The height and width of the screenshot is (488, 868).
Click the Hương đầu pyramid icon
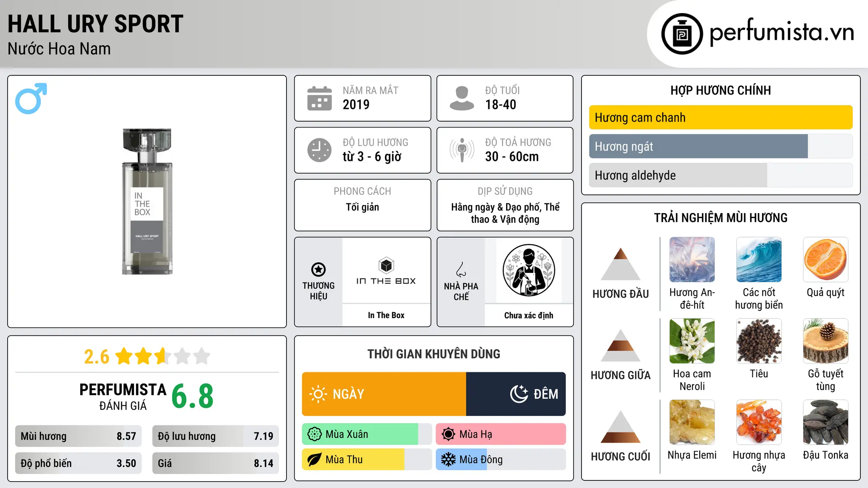pyautogui.click(x=620, y=264)
